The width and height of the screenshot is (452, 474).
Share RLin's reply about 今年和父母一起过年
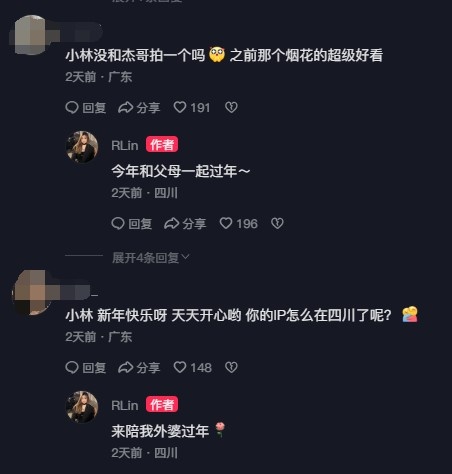coord(185,223)
